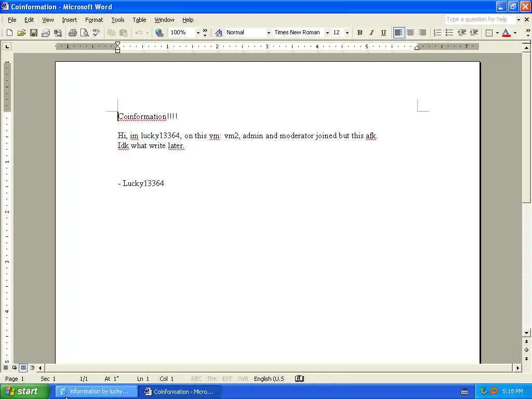Open Styles and Formatting pane icon
Image resolution: width=532 pixels, height=399 pixels.
pos(219,33)
